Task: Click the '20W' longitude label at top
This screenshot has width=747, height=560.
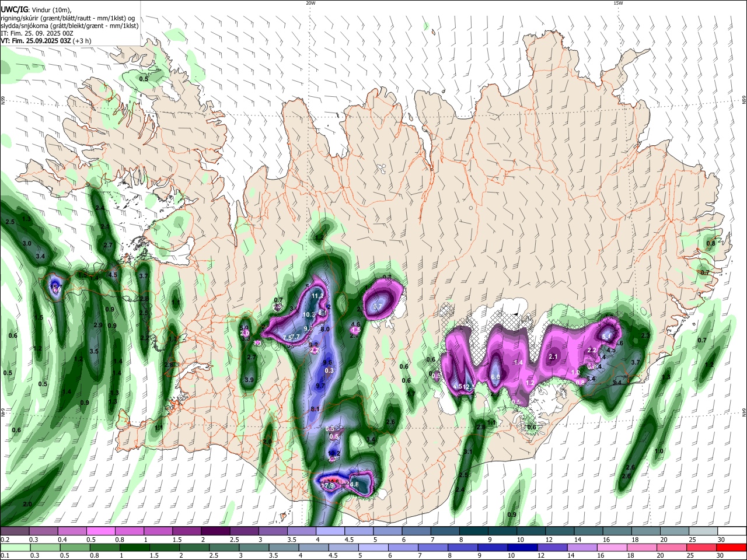Action: 310,3
